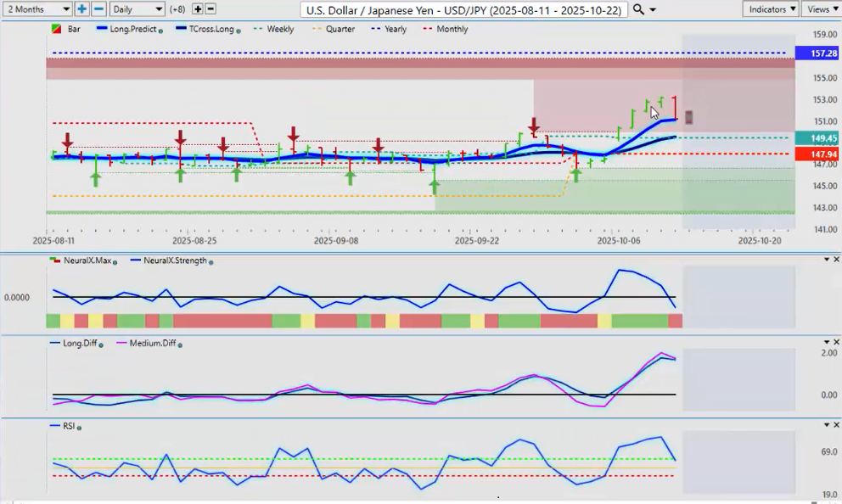Click the Monthly level legend label
The width and height of the screenshot is (842, 504).
coord(452,30)
